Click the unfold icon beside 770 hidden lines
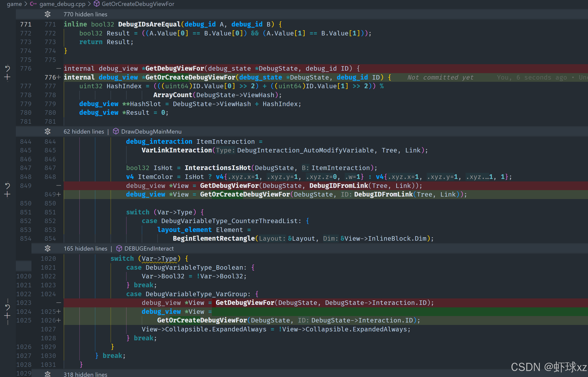 pos(48,14)
